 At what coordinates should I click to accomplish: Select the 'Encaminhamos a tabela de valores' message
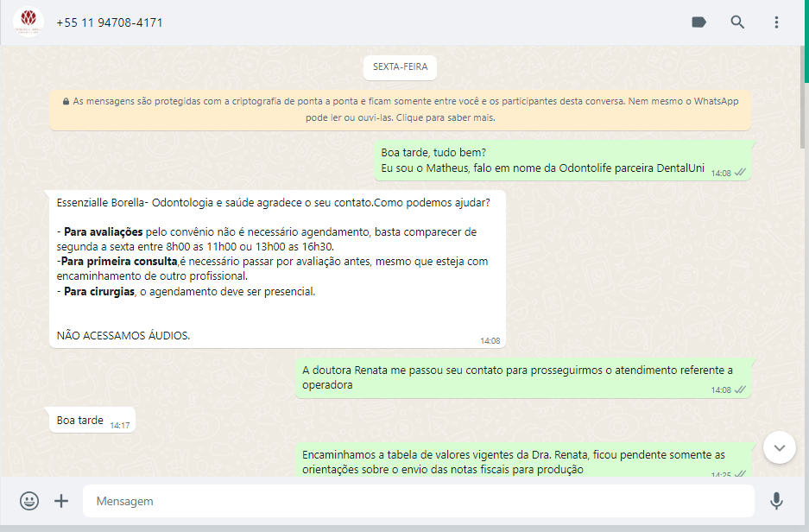pyautogui.click(x=522, y=460)
